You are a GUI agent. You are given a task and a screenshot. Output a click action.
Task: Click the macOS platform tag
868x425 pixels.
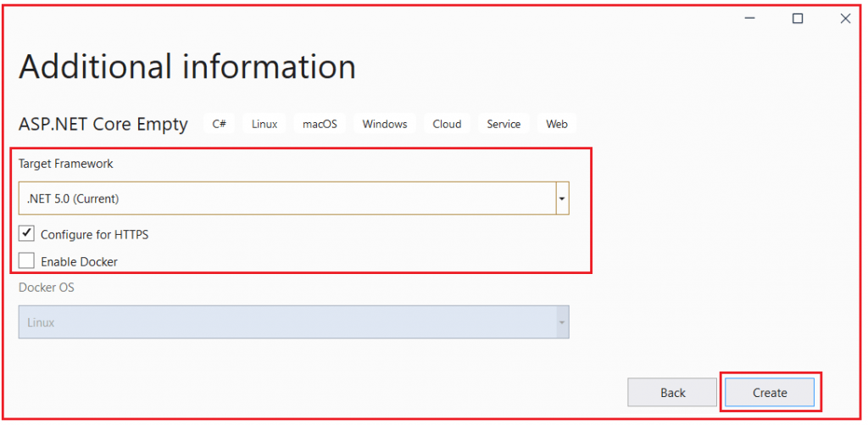tap(320, 124)
